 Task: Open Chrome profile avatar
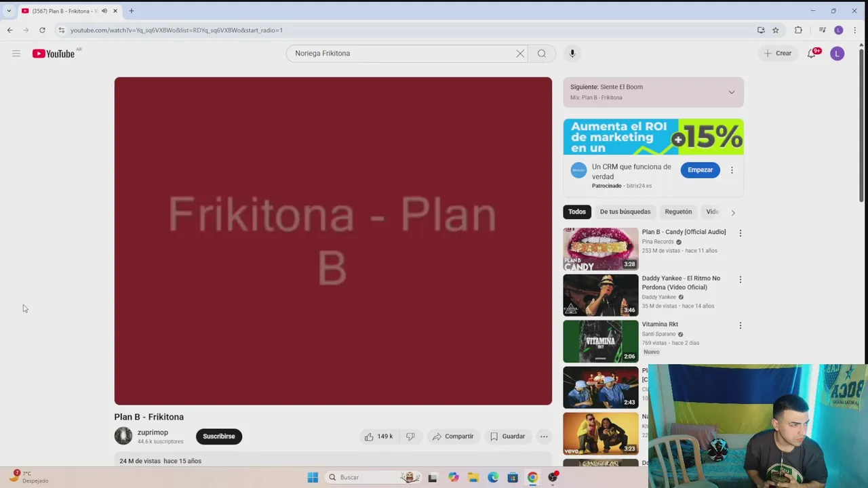[839, 30]
